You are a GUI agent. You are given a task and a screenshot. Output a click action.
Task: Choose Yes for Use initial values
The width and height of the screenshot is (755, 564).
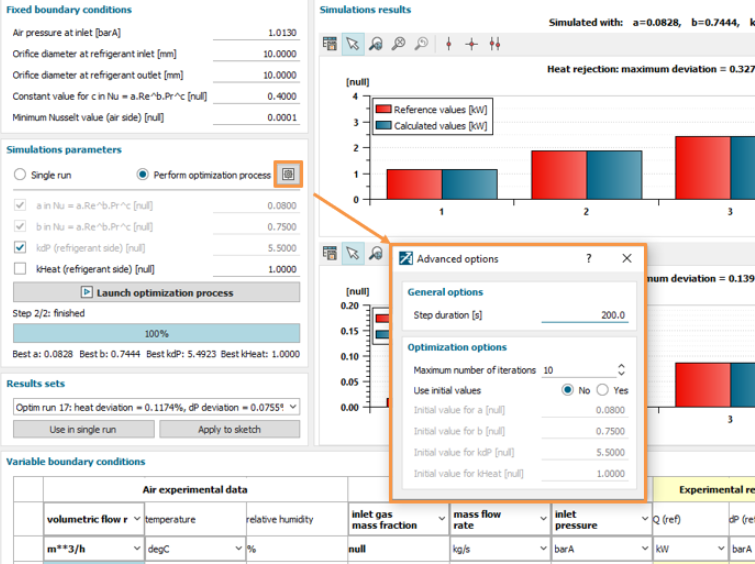coord(605,390)
